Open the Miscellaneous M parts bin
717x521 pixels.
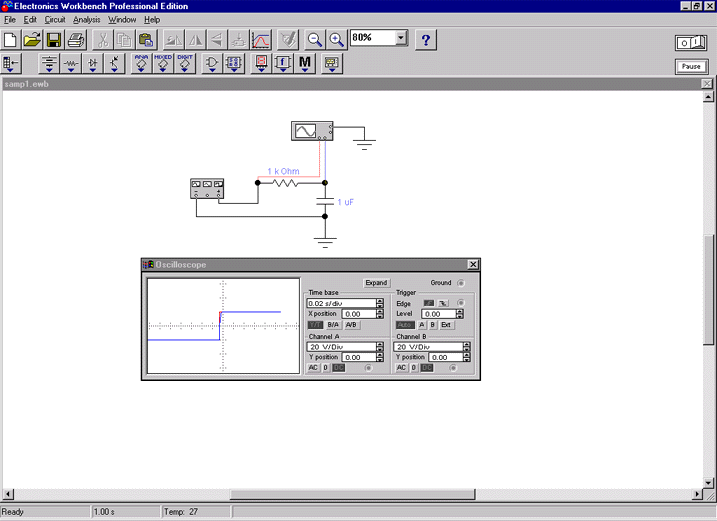(305, 63)
